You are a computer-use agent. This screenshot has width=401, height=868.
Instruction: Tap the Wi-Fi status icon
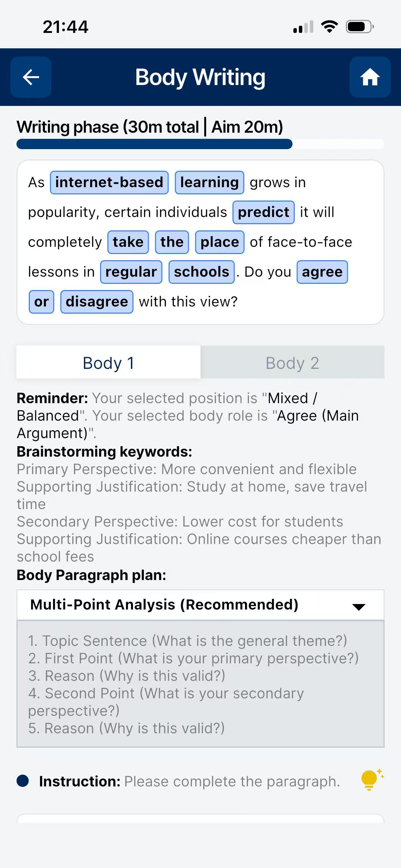(x=329, y=26)
